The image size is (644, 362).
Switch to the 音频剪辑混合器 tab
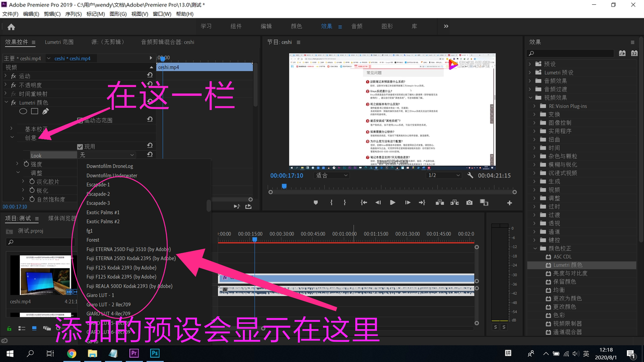click(167, 42)
